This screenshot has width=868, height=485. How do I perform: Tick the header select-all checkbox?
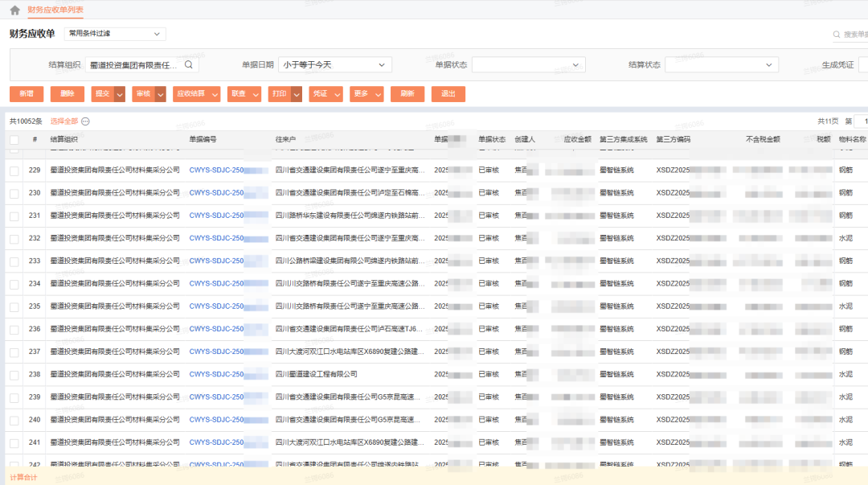(14, 140)
